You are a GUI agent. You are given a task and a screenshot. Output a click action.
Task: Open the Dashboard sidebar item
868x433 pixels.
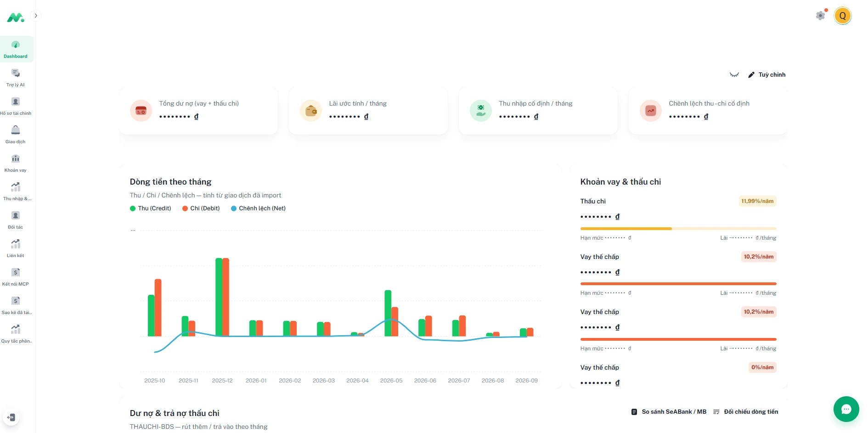pyautogui.click(x=16, y=49)
